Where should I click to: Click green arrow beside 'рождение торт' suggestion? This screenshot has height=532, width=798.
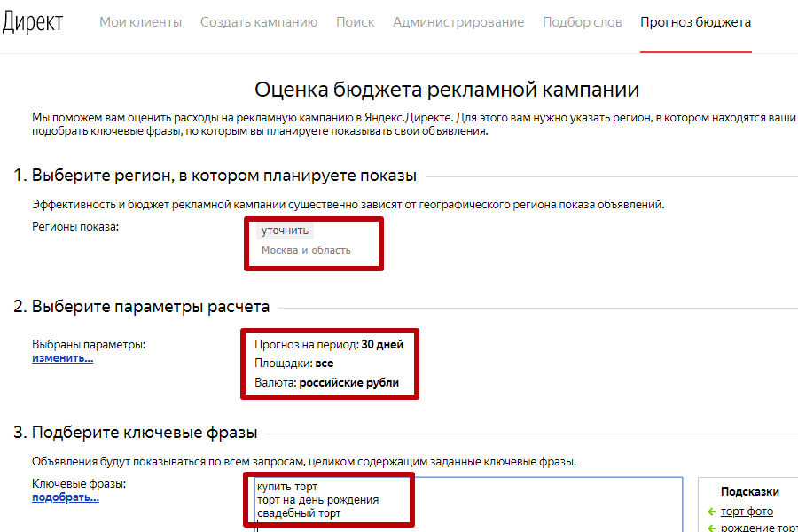coord(711,528)
